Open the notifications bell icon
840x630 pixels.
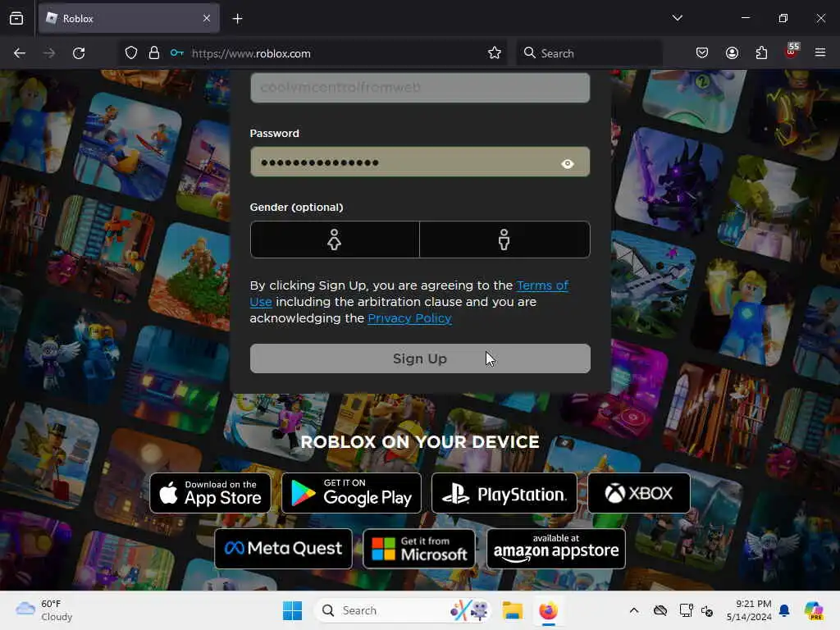784,610
